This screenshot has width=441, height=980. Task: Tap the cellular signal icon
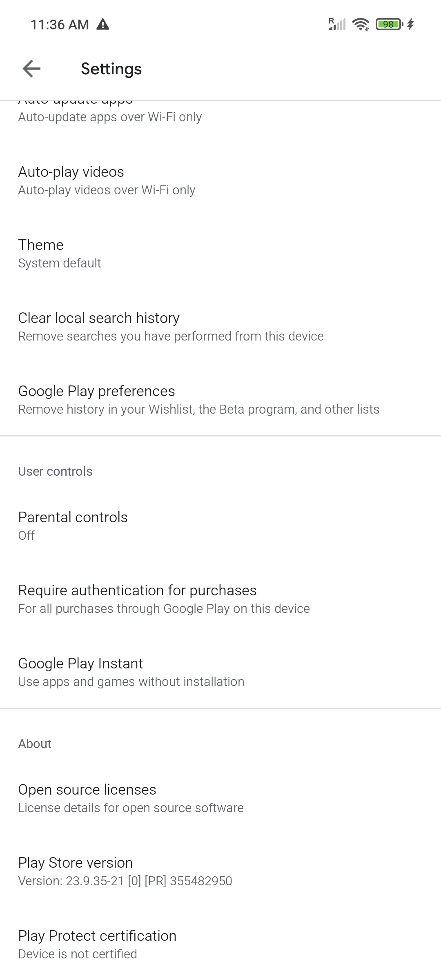337,24
